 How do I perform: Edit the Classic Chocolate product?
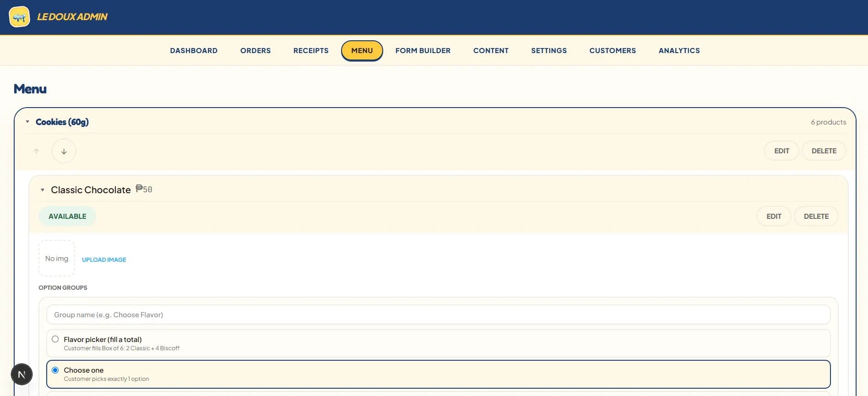point(774,217)
